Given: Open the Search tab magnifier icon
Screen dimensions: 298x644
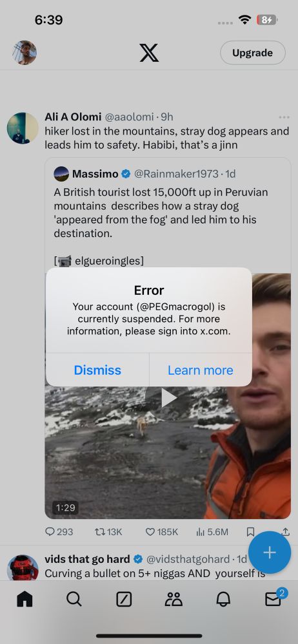Looking at the screenshot, I should pyautogui.click(x=74, y=600).
